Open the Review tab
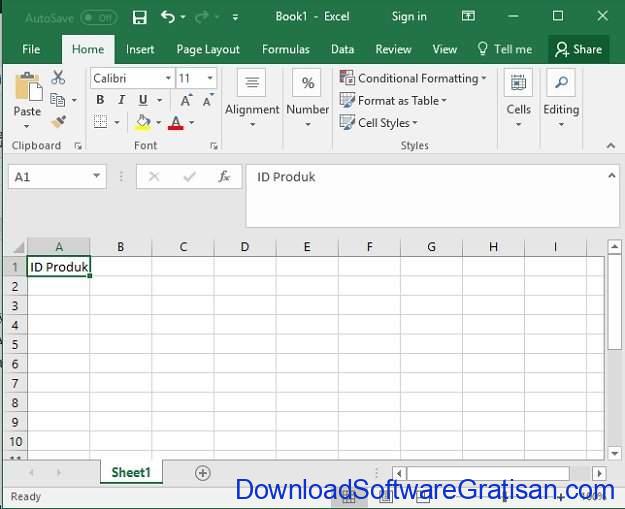The image size is (625, 509). pyautogui.click(x=393, y=49)
